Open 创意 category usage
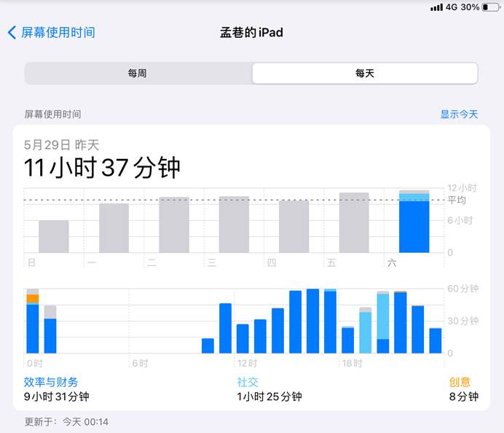Screen dimensions: 504x433 click(x=460, y=382)
